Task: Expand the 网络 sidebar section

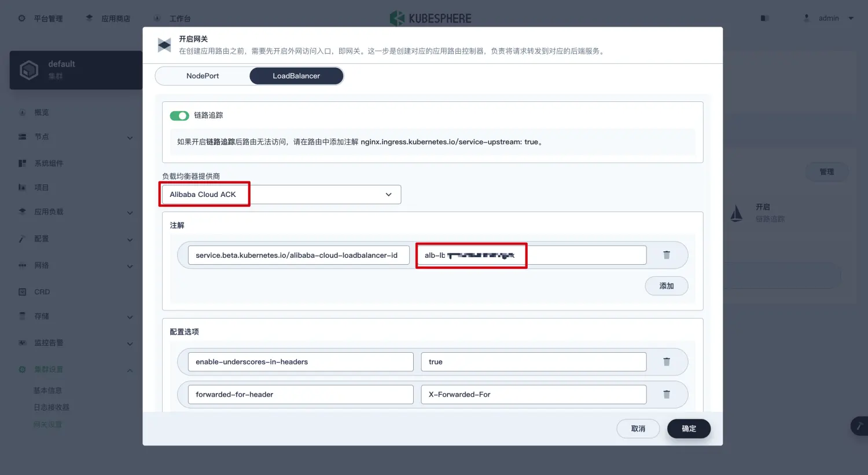Action: [76, 265]
